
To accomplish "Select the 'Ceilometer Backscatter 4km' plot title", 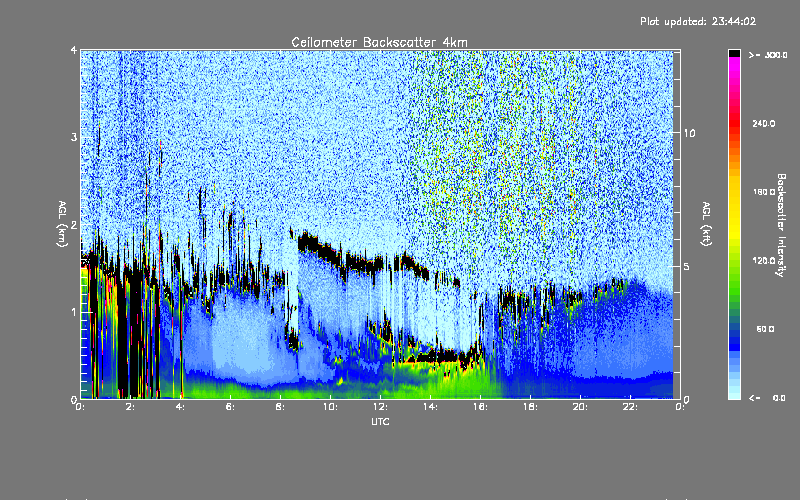I will [x=379, y=42].
